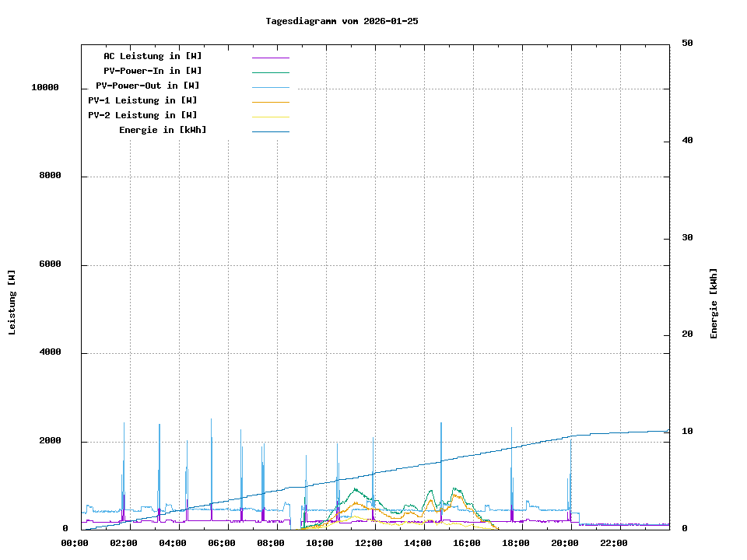Select the 16:00 time axis label
The image size is (747, 560).
click(x=468, y=543)
